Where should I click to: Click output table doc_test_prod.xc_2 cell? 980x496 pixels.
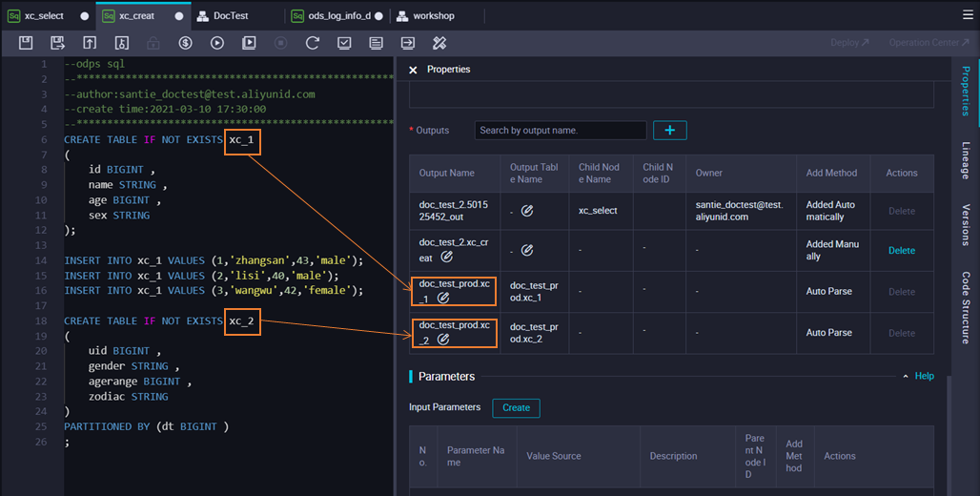coord(534,333)
